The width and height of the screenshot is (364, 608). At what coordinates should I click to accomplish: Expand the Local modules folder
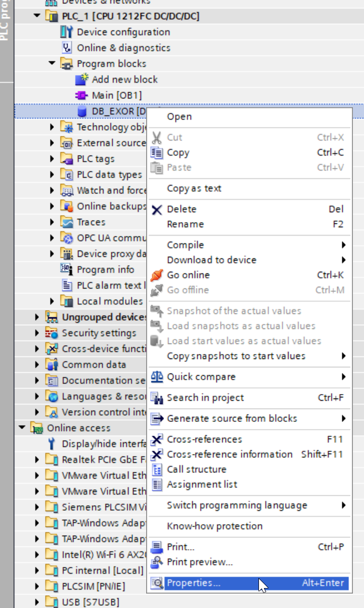tap(52, 301)
